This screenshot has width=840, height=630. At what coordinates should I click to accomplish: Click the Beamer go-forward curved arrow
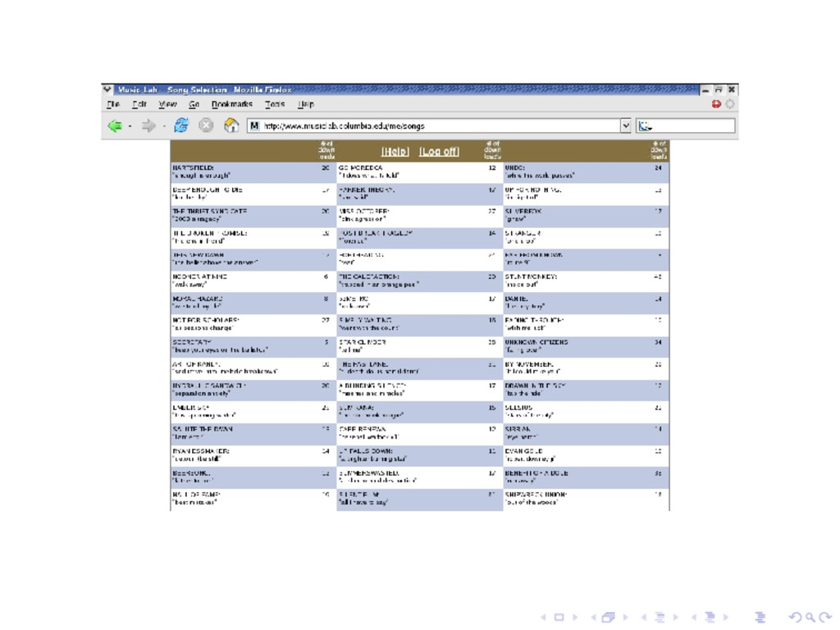(825, 617)
